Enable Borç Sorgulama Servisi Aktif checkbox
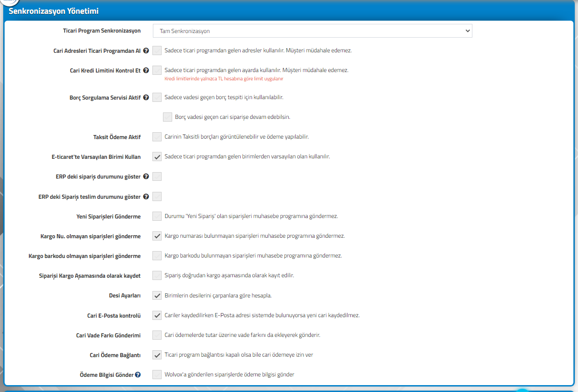 pyautogui.click(x=157, y=97)
